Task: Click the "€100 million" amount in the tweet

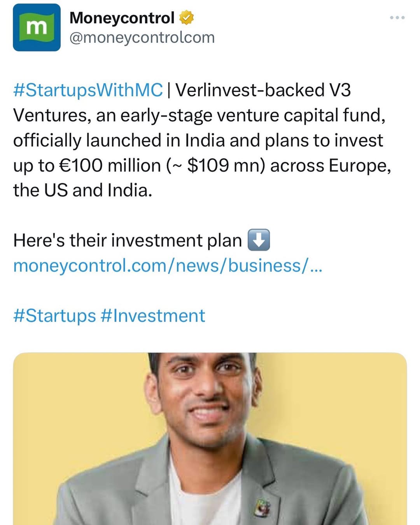Action: point(110,166)
